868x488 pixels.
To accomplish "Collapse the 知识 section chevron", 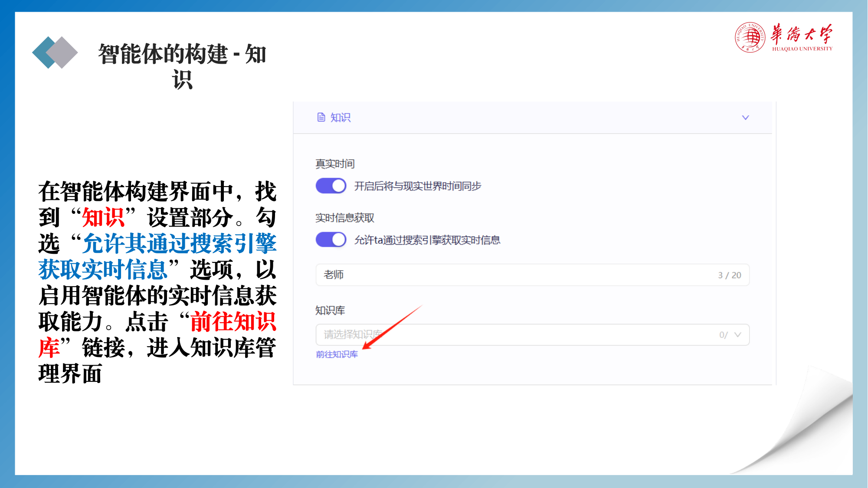I will click(x=745, y=118).
